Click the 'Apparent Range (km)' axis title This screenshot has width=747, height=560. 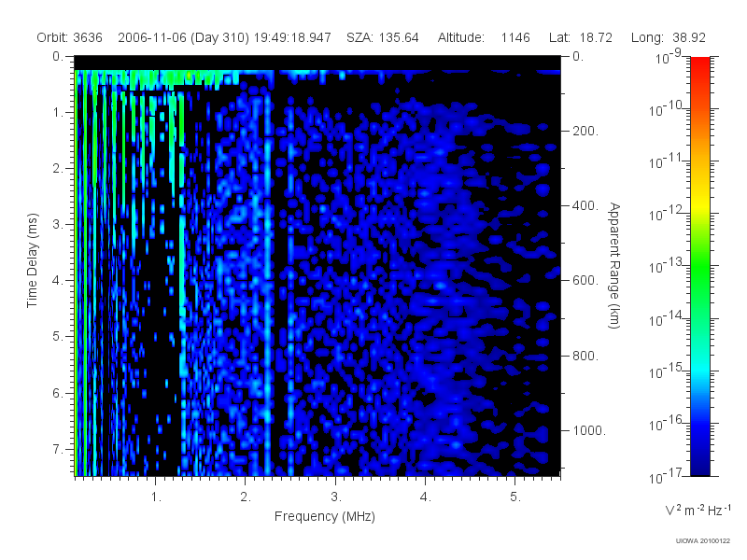614,266
